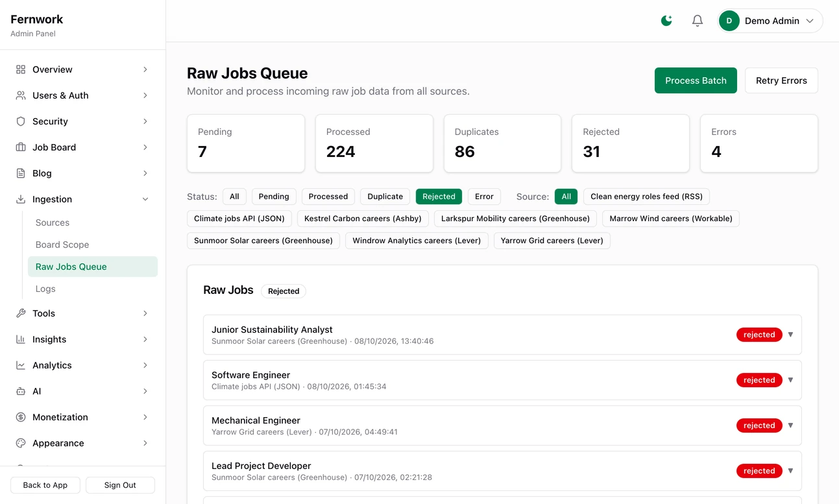Click the Errors count card
This screenshot has height=504, width=839.
759,143
